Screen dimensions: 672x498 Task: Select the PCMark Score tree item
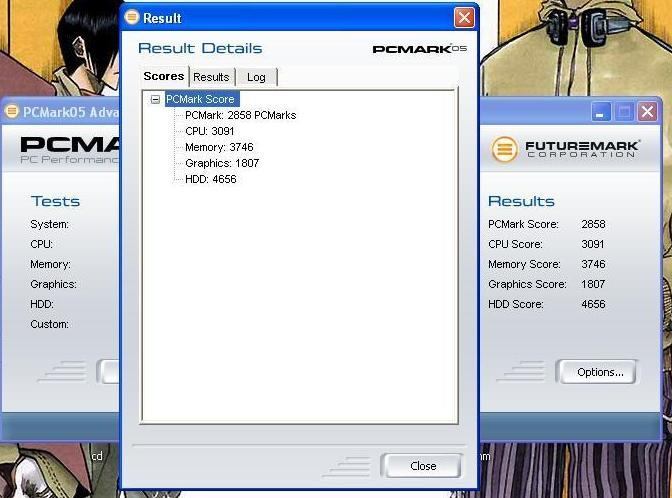(x=200, y=99)
